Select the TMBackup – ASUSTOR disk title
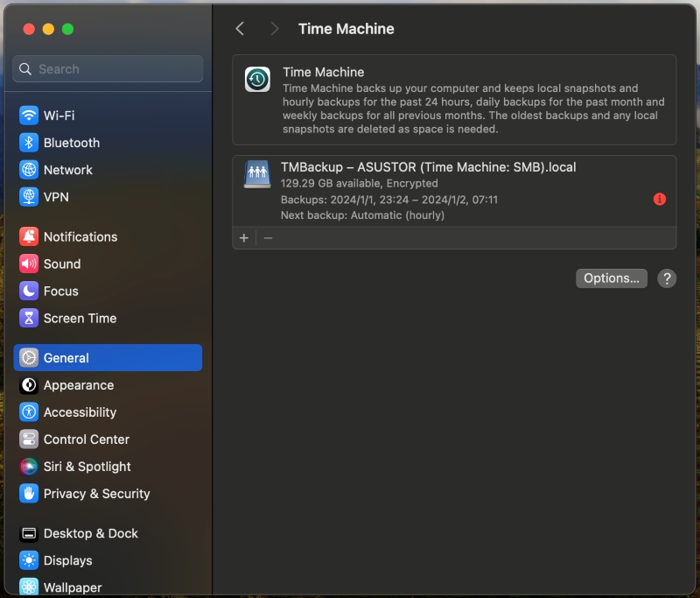Viewport: 700px width, 598px height. (428, 167)
